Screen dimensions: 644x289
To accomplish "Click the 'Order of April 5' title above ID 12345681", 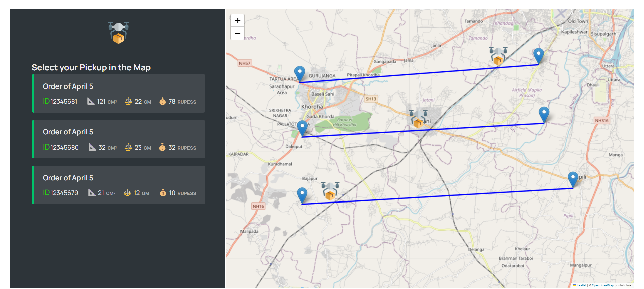I will 68,86.
